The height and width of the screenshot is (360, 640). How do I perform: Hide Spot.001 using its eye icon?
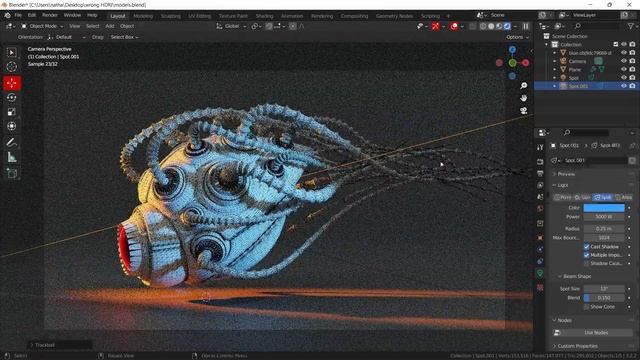pyautogui.click(x=624, y=86)
